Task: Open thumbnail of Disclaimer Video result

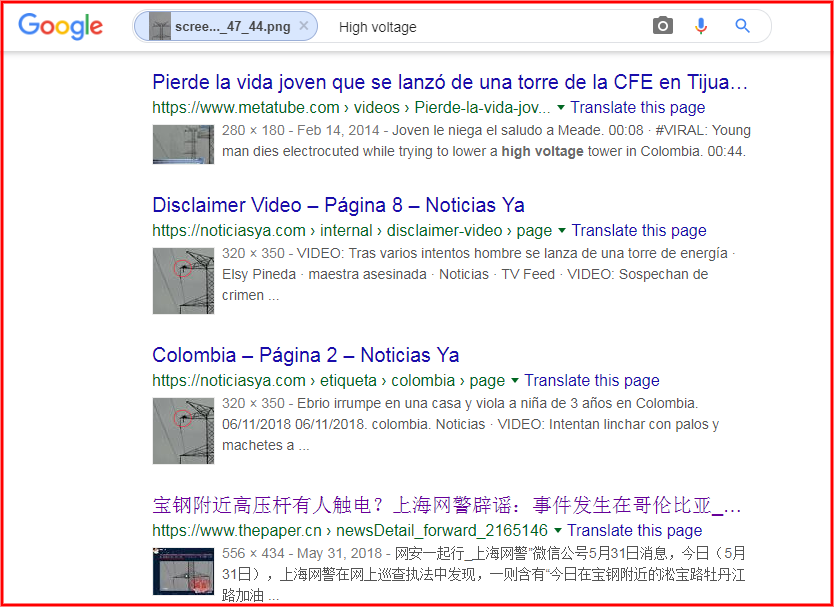Action: tap(184, 281)
